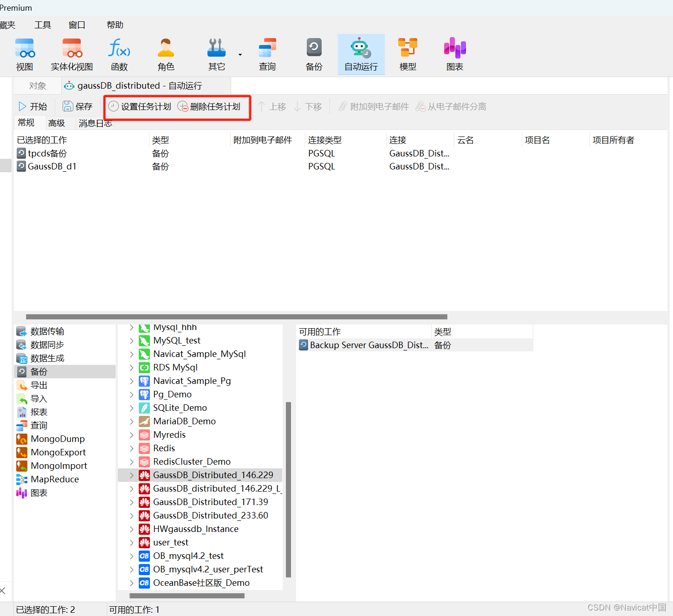This screenshot has width=673, height=616.
Task: Open the 函数 function icon
Action: (x=119, y=54)
